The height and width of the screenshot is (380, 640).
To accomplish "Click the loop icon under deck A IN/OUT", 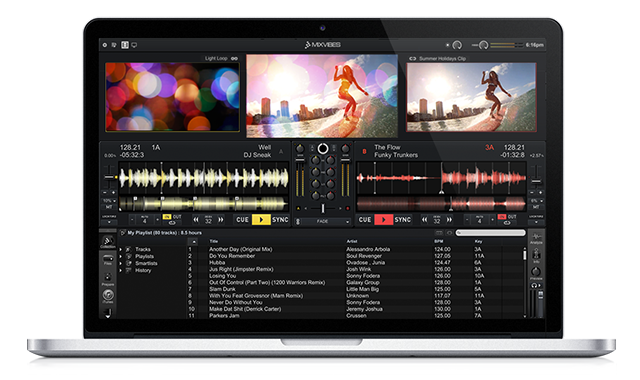I will point(172,223).
